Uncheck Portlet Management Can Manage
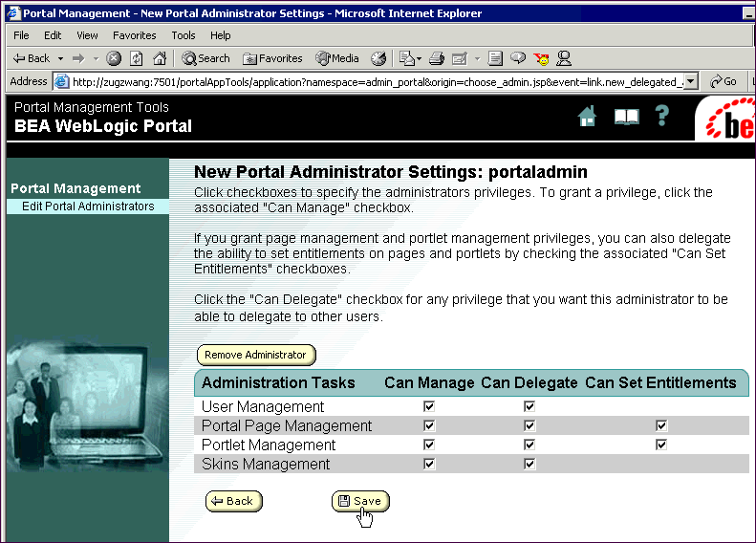Screen dimensions: 756x543 click(x=429, y=445)
